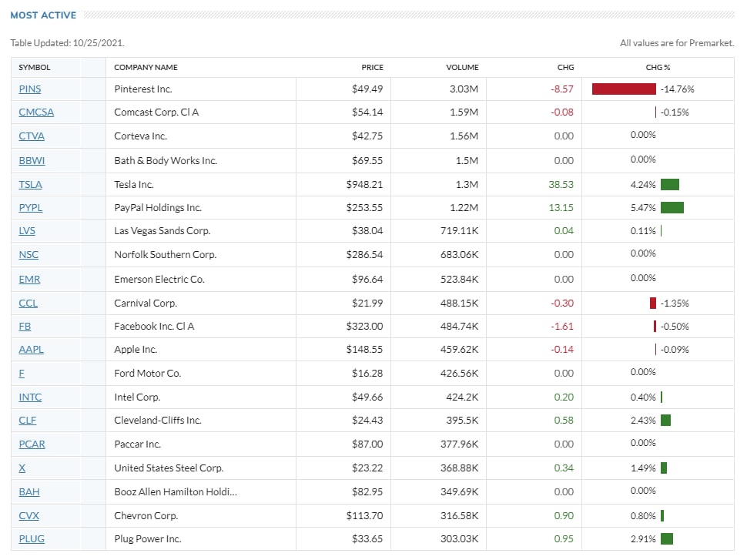Click the Norfolk Southern Corp. name

point(166,254)
